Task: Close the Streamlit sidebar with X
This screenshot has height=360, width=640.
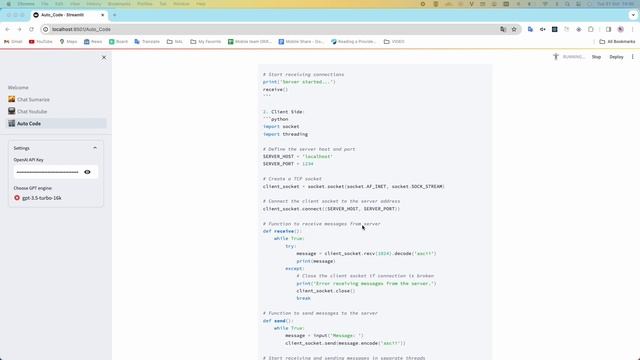Action: click(x=104, y=58)
